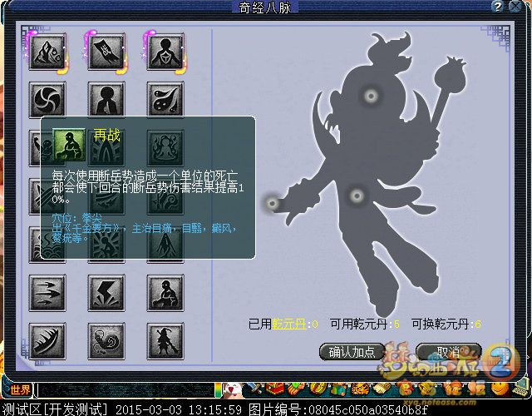The width and height of the screenshot is (532, 416).
Task: Pick the triple arrows skill icon
Action: pos(47,293)
